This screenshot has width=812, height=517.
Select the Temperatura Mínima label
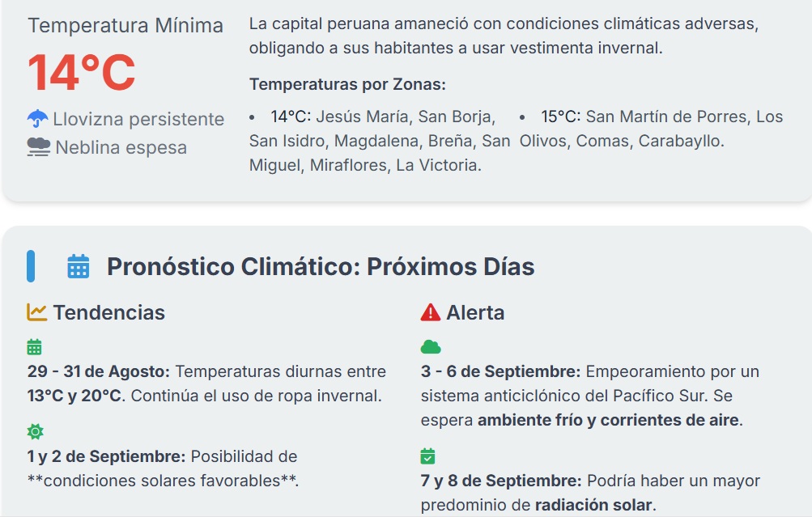[x=125, y=25]
